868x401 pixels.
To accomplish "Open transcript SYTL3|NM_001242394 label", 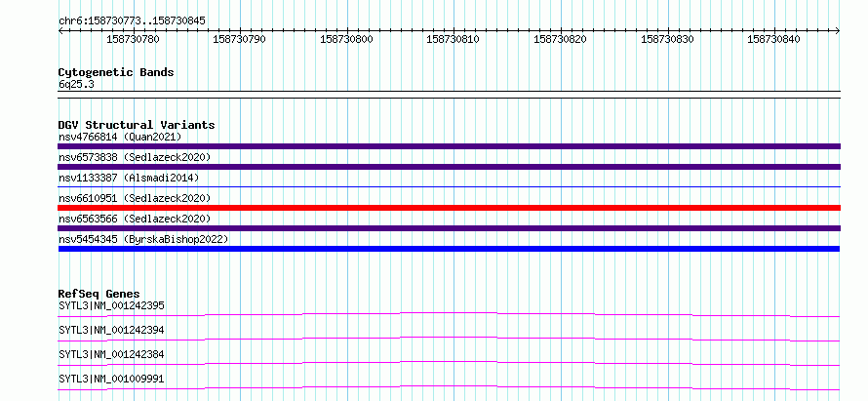I will 111,330.
